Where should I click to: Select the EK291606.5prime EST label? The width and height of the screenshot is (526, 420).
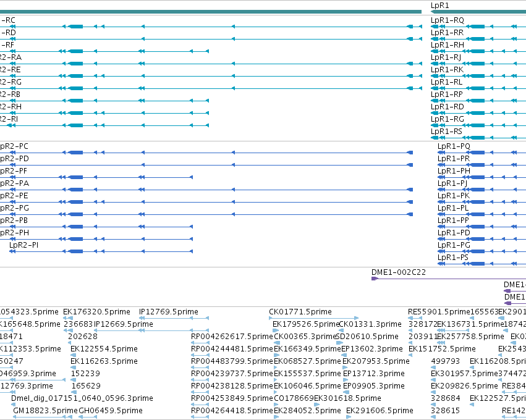coord(380,411)
